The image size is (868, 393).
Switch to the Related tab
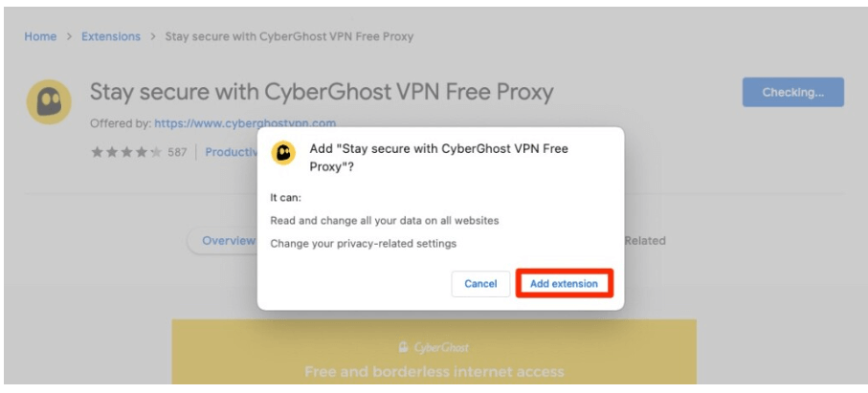[645, 241]
